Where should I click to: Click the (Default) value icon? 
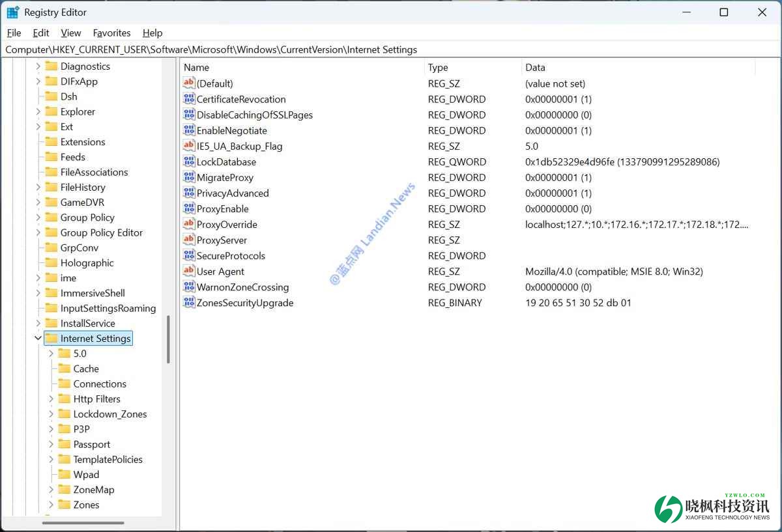[189, 83]
